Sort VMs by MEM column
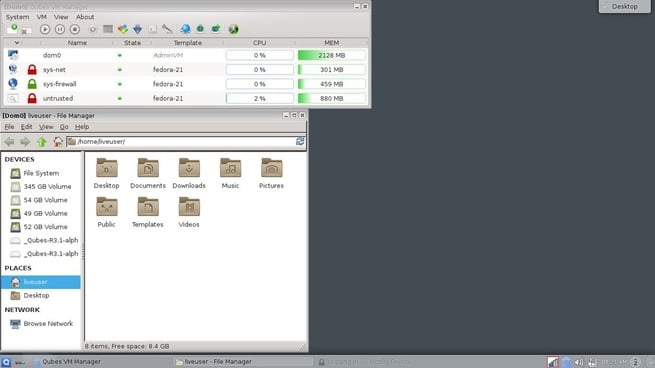Viewport: 655px width, 368px height. 332,43
